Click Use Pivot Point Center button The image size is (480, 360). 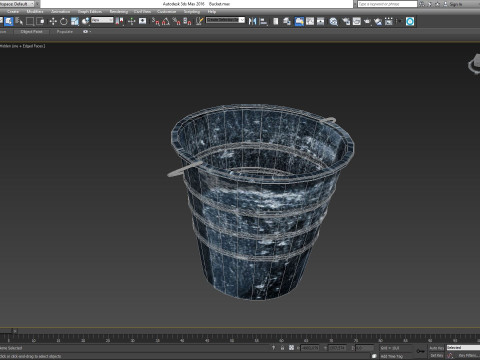coord(119,21)
